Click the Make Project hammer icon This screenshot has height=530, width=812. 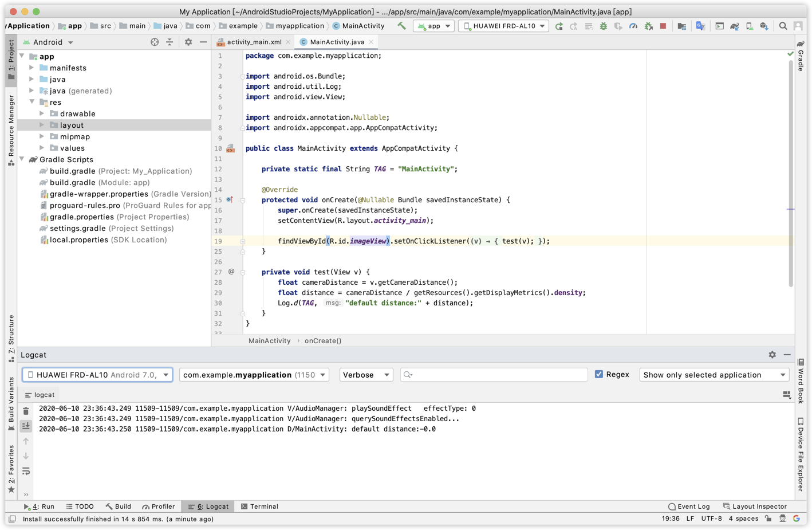[401, 26]
